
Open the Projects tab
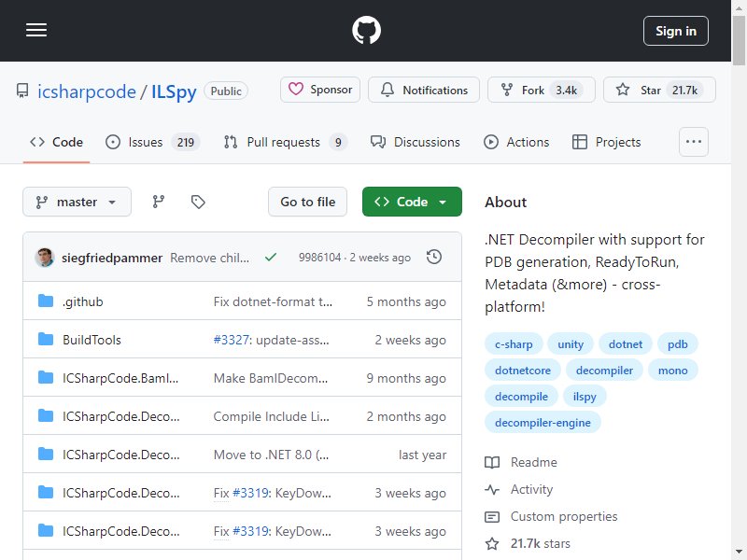(x=606, y=142)
